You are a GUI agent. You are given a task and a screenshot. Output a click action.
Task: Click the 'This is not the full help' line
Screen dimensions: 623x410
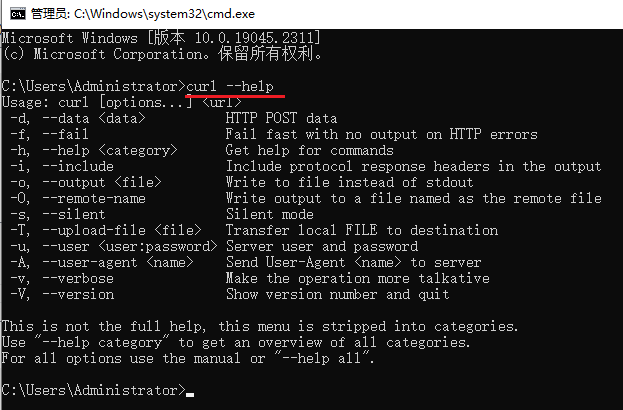[x=260, y=326]
